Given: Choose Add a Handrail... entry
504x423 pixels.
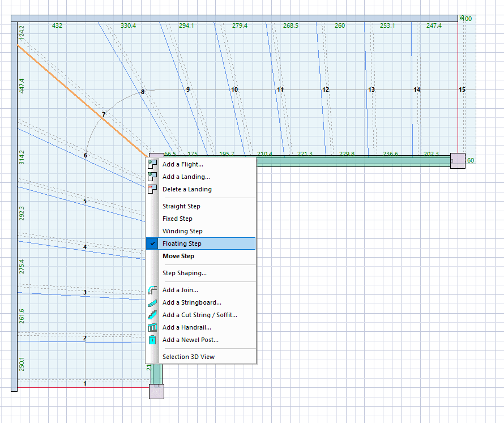Looking at the screenshot, I should click(201, 327).
